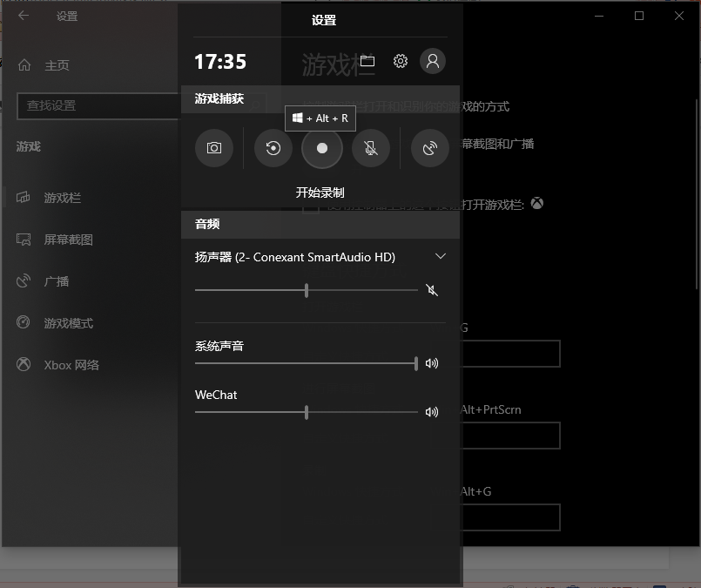Unmute the Conexant speaker volume

coord(432,290)
